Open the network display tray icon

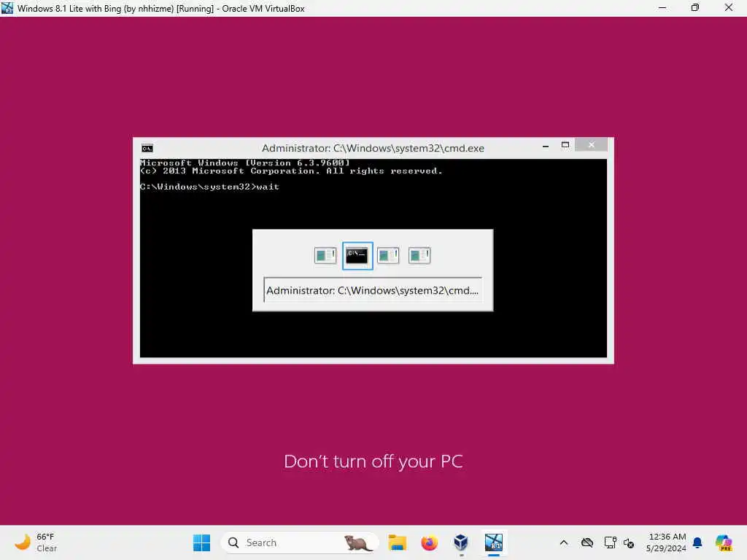point(610,542)
